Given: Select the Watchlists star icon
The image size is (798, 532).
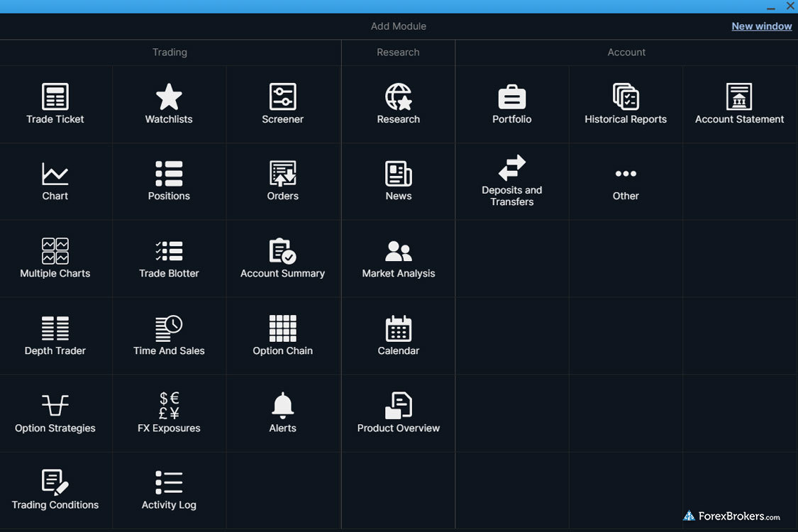Looking at the screenshot, I should (169, 97).
